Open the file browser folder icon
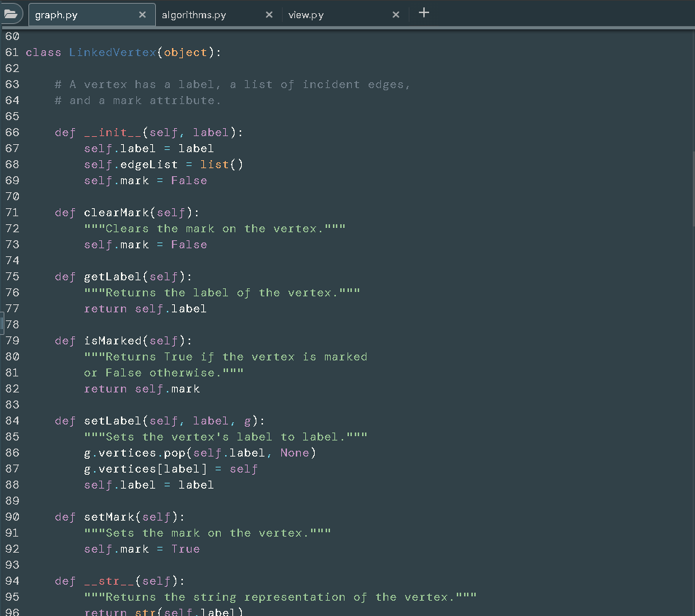 coord(12,12)
